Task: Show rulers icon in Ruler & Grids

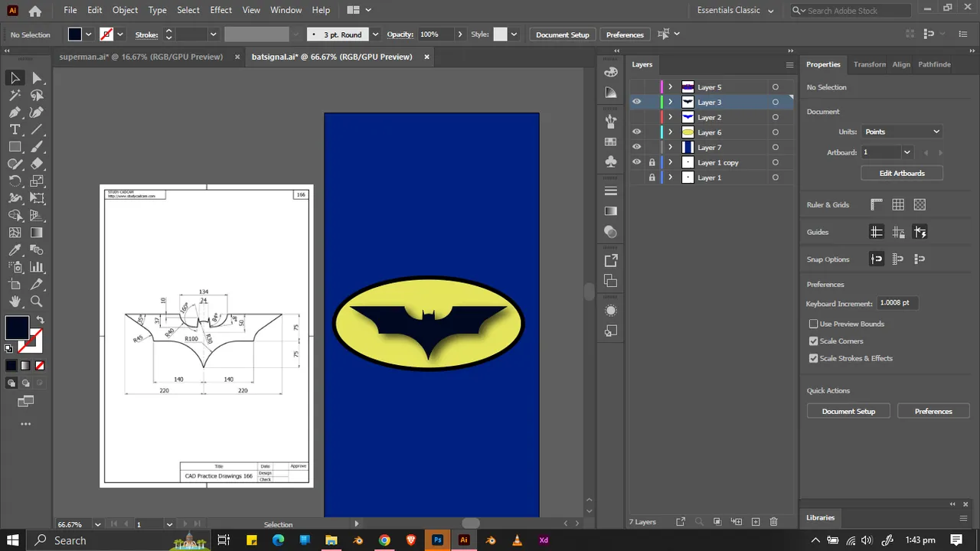Action: point(877,205)
